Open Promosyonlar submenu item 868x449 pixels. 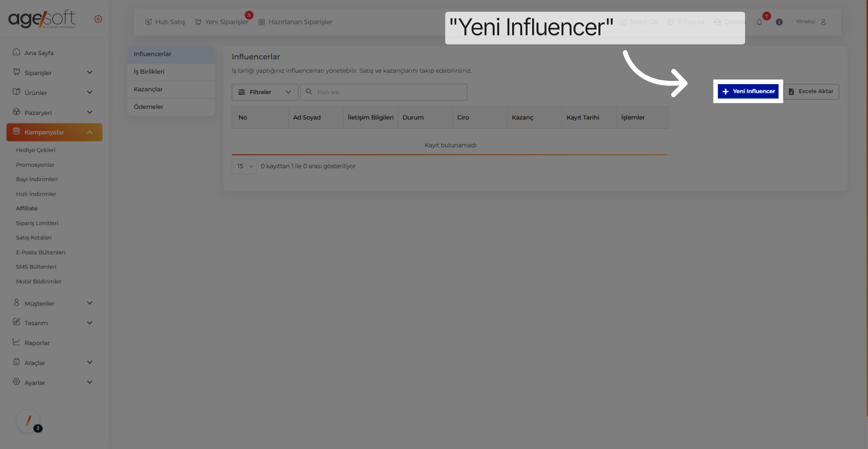click(35, 165)
